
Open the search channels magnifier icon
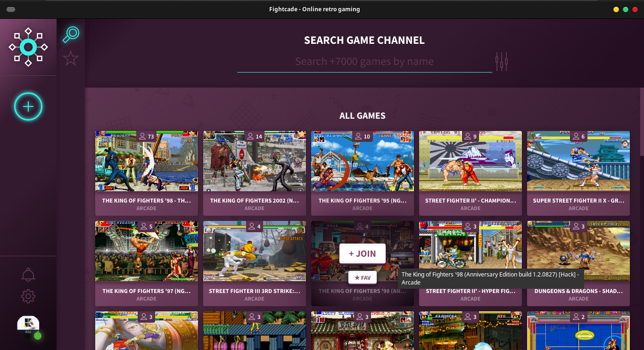pos(71,35)
